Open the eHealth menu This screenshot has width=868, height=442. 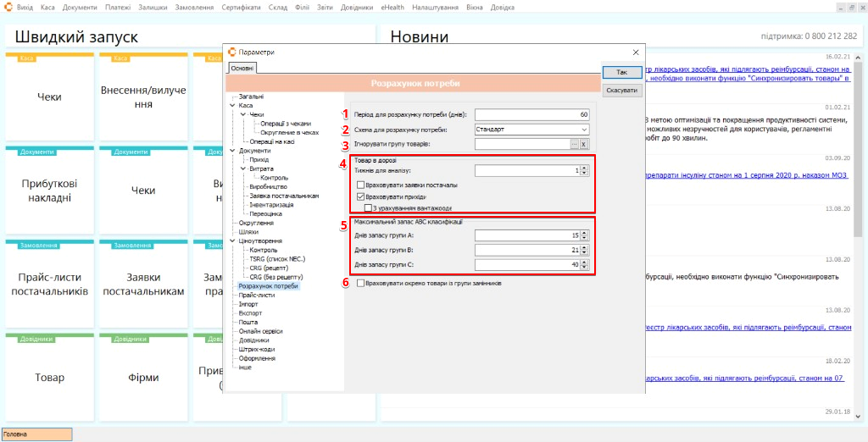coord(392,8)
